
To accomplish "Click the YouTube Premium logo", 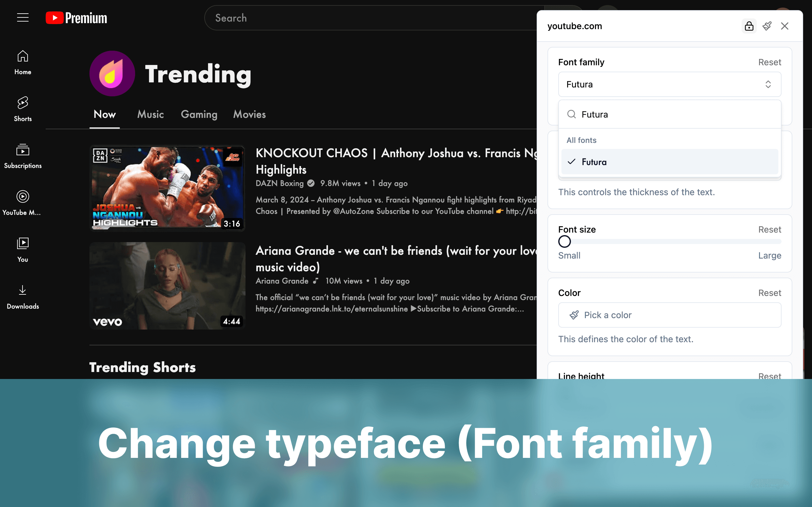I will (76, 18).
